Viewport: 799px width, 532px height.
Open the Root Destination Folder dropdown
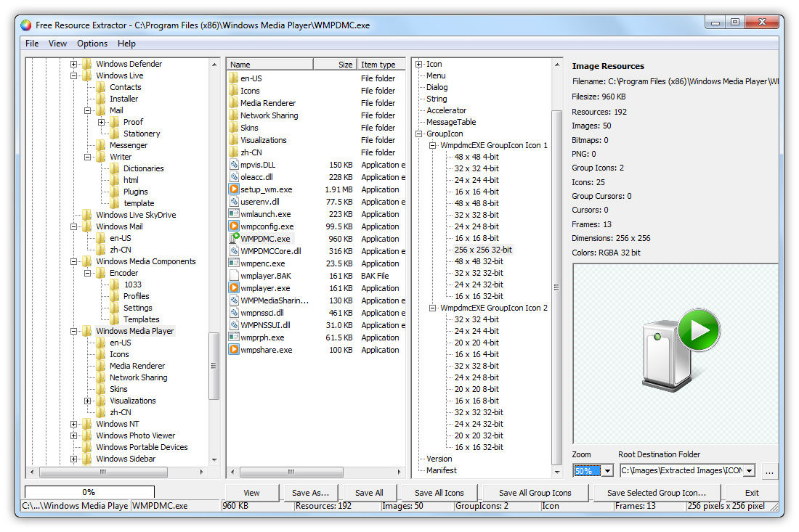[749, 471]
